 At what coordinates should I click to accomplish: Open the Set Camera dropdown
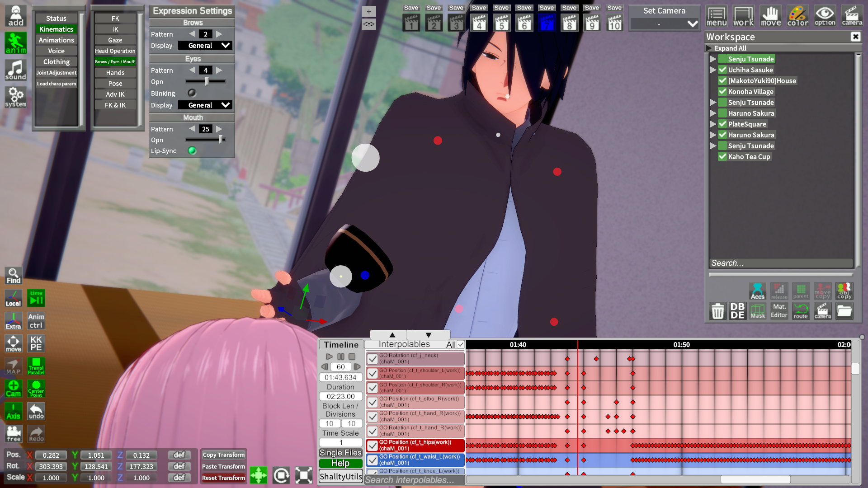[x=665, y=23]
